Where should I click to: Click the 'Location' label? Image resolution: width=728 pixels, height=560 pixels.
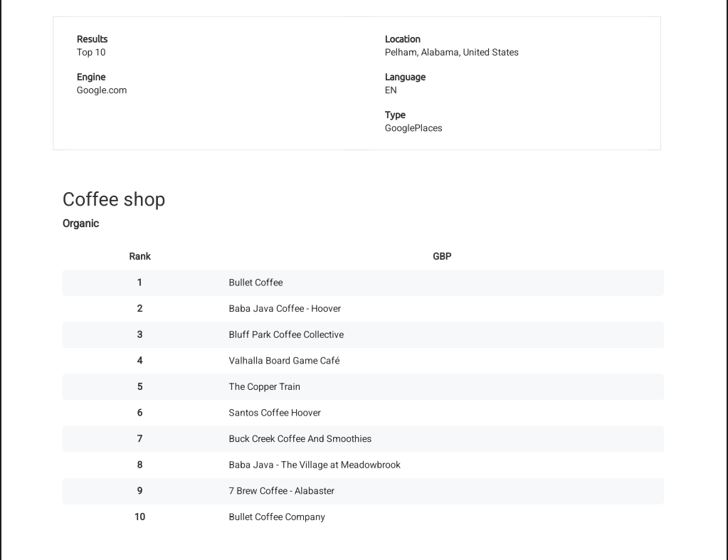403,39
